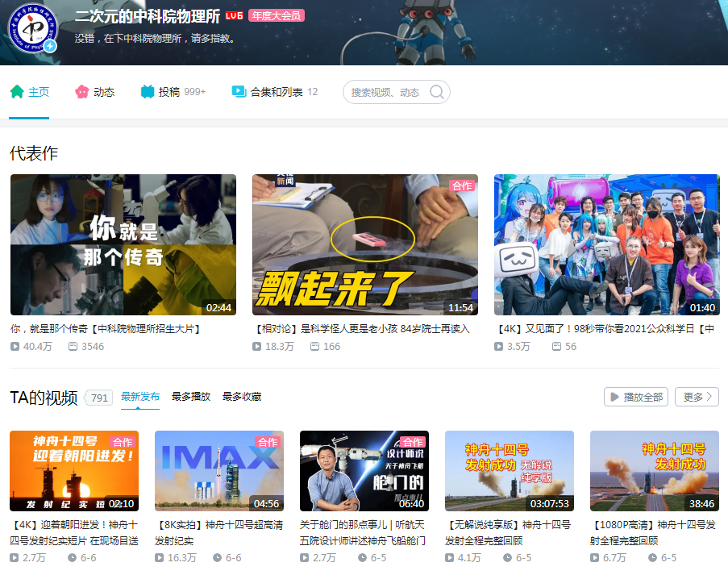Screen dimensions: 728x575
Task: Click the 合集和列表 playlist icon
Action: pos(239,92)
